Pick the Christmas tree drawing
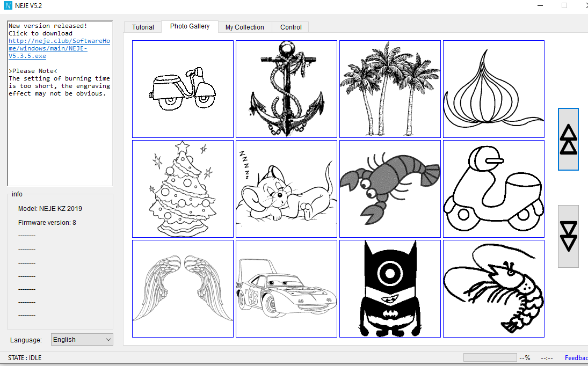 pyautogui.click(x=183, y=189)
